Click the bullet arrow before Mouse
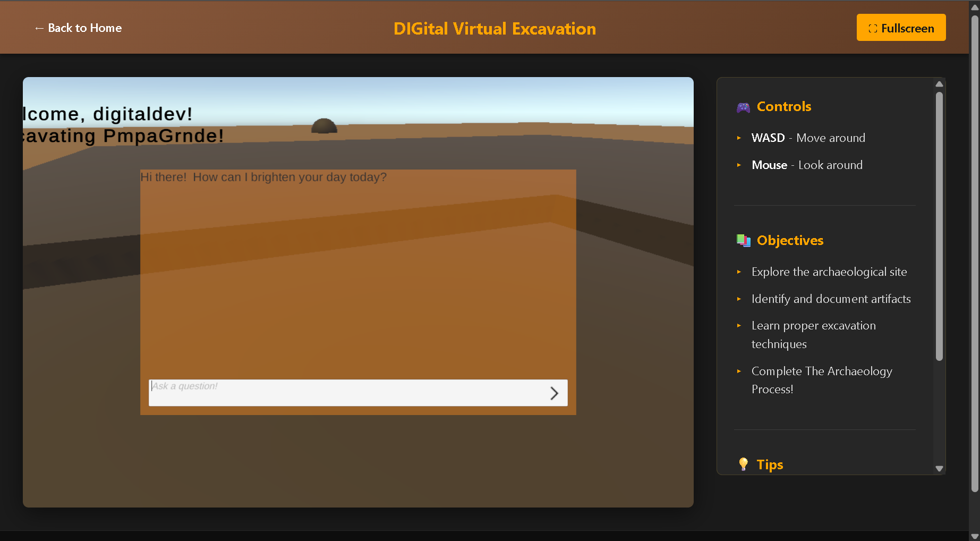The width and height of the screenshot is (980, 541). pos(739,165)
